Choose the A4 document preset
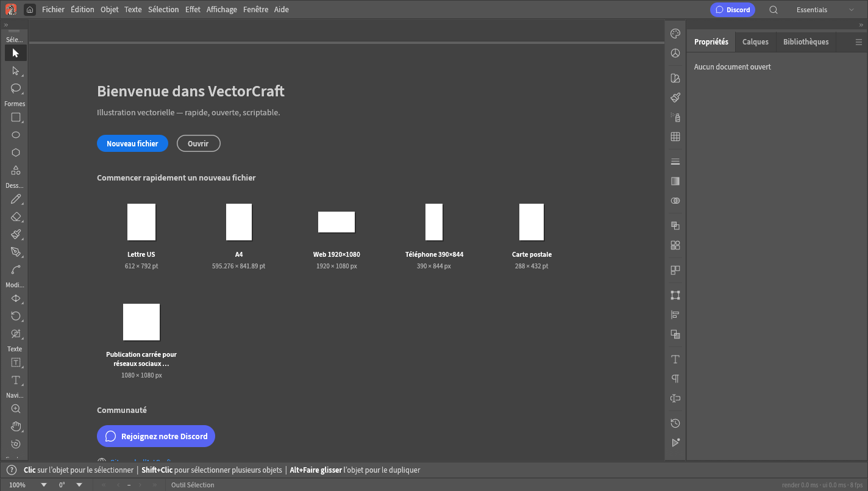The height and width of the screenshot is (491, 868). 239,222
